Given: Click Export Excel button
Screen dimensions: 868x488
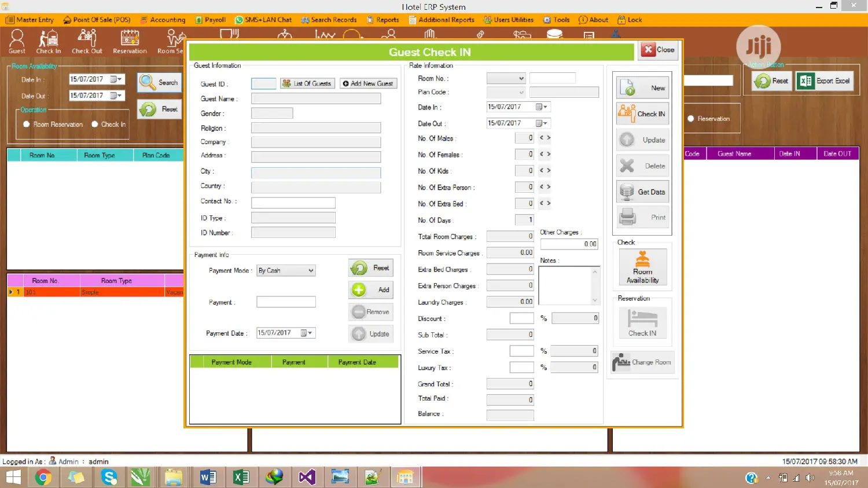Looking at the screenshot, I should (825, 81).
